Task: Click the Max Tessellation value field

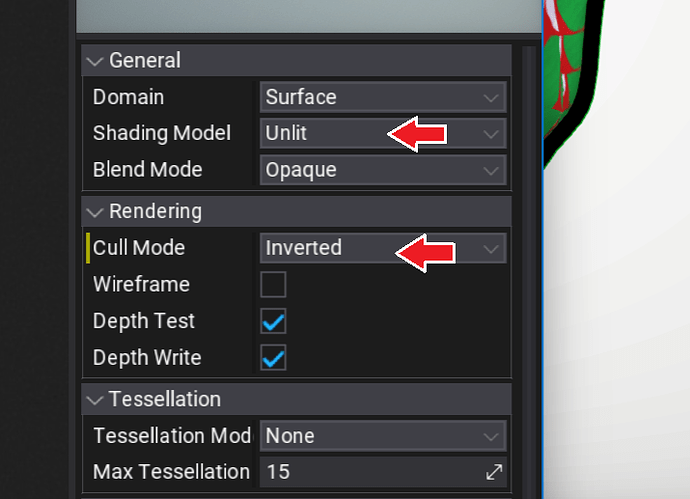Action: [370, 472]
